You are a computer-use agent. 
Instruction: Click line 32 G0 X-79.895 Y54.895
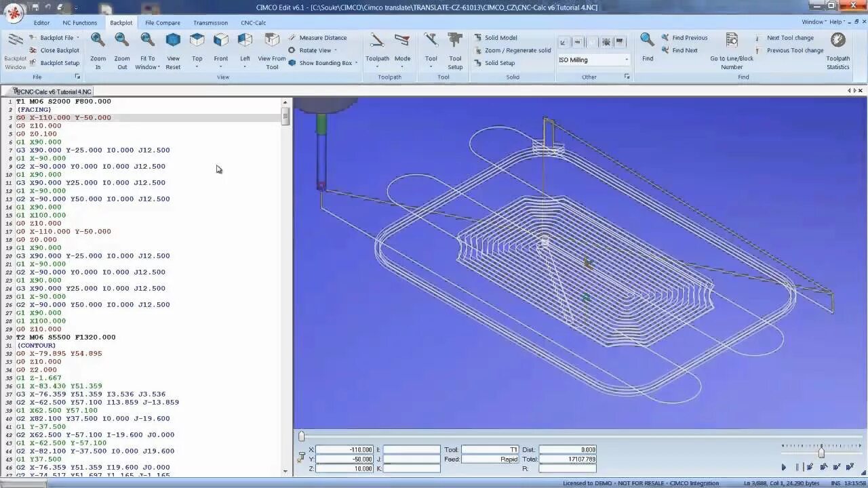(x=59, y=354)
